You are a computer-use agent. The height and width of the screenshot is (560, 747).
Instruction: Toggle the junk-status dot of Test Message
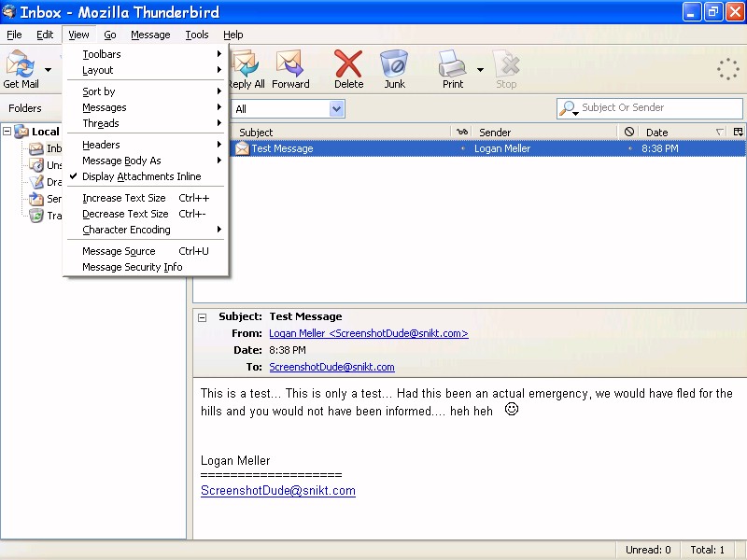[629, 148]
